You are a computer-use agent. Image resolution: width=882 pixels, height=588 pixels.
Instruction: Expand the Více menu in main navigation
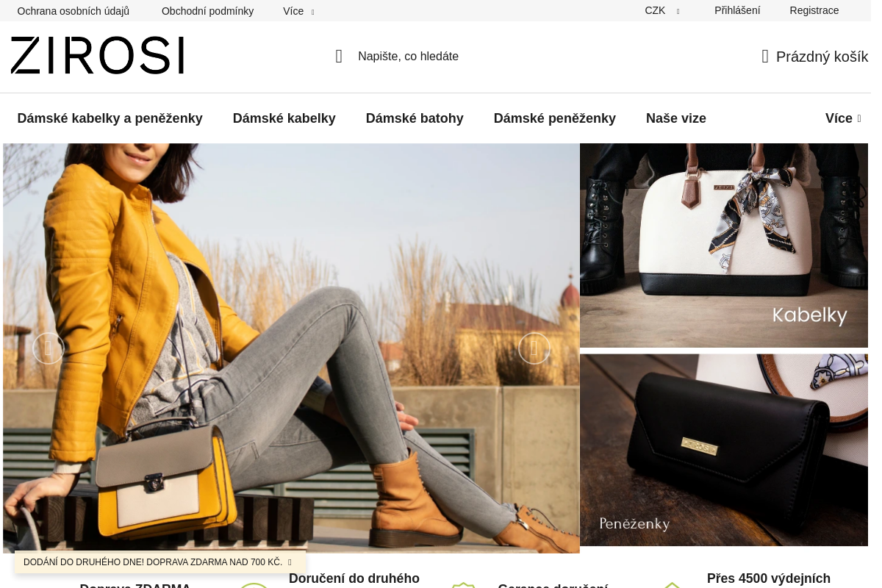843,118
